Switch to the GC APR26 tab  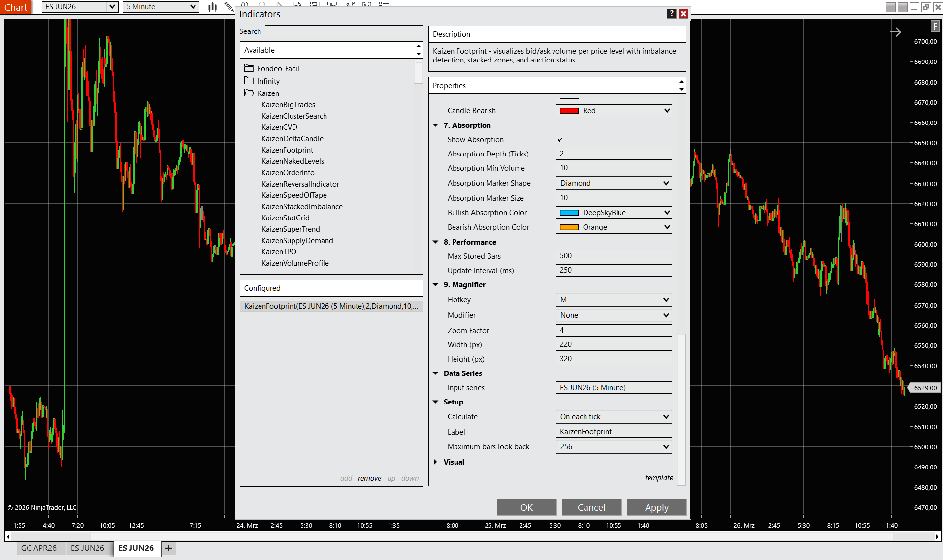point(39,548)
